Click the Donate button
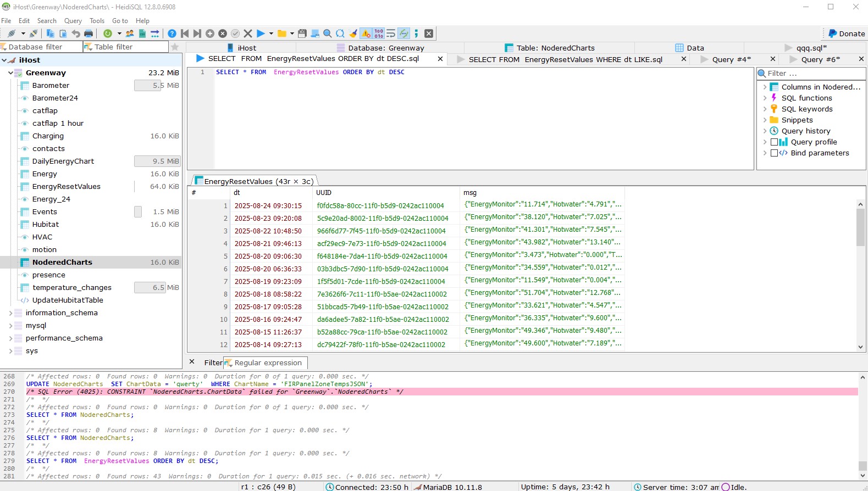The height and width of the screenshot is (491, 868). [846, 34]
